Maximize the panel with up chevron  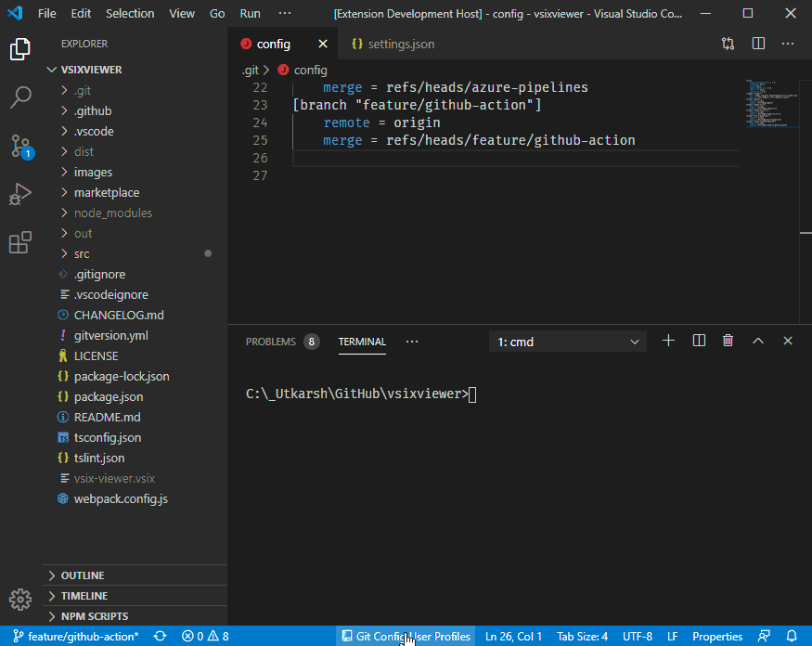758,341
